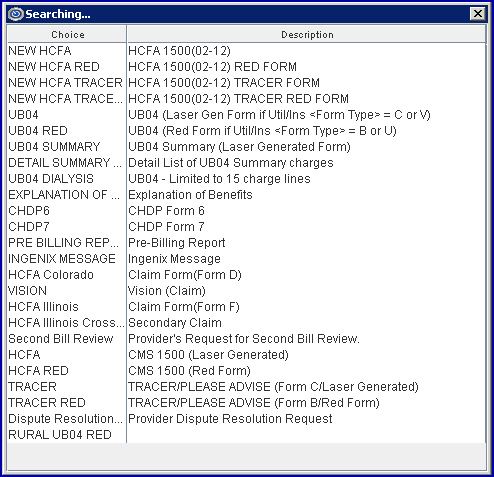Select the UB04 SUMMARY row

point(246,147)
